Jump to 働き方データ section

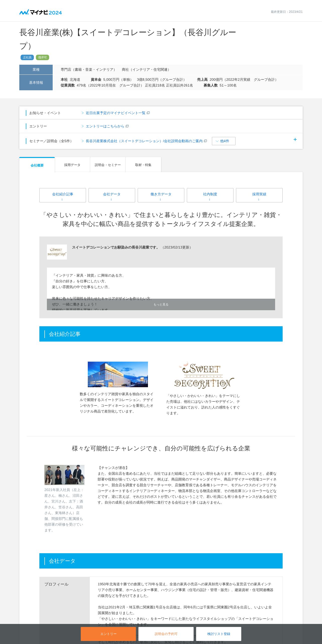(161, 195)
